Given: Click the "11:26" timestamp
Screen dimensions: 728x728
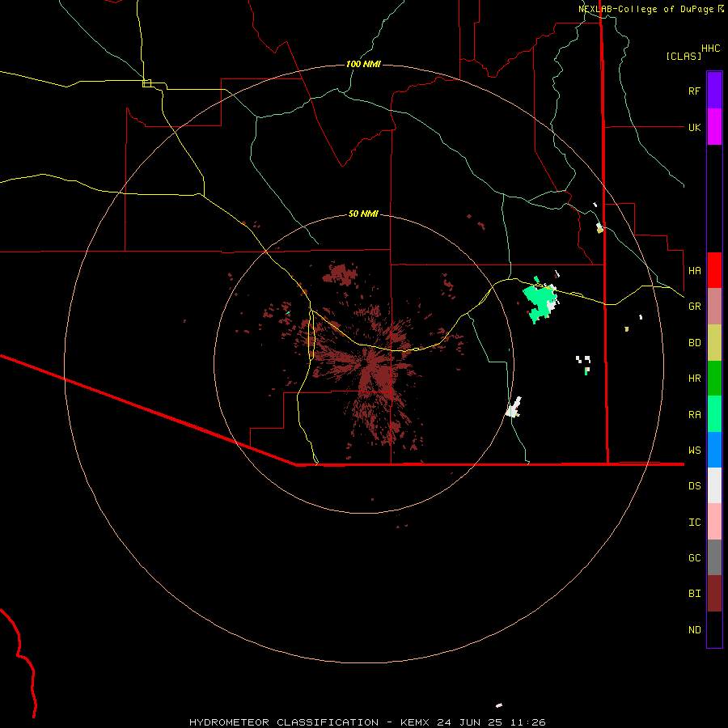Looking at the screenshot, I should 527,722.
